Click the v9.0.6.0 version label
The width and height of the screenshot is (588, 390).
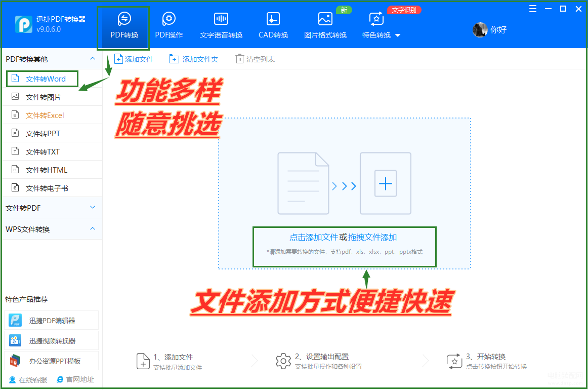tap(49, 29)
